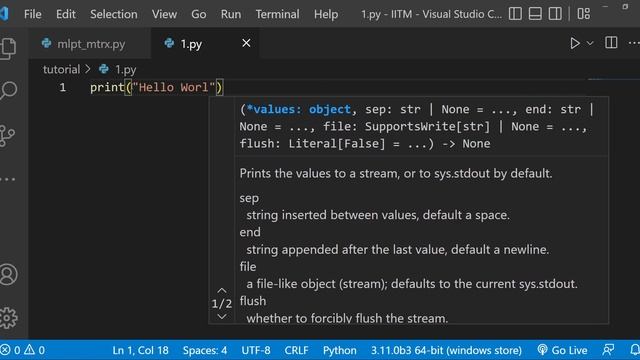Show additional views ellipsis in activity bar
This screenshot has height=360, width=640.
[x=8, y=179]
